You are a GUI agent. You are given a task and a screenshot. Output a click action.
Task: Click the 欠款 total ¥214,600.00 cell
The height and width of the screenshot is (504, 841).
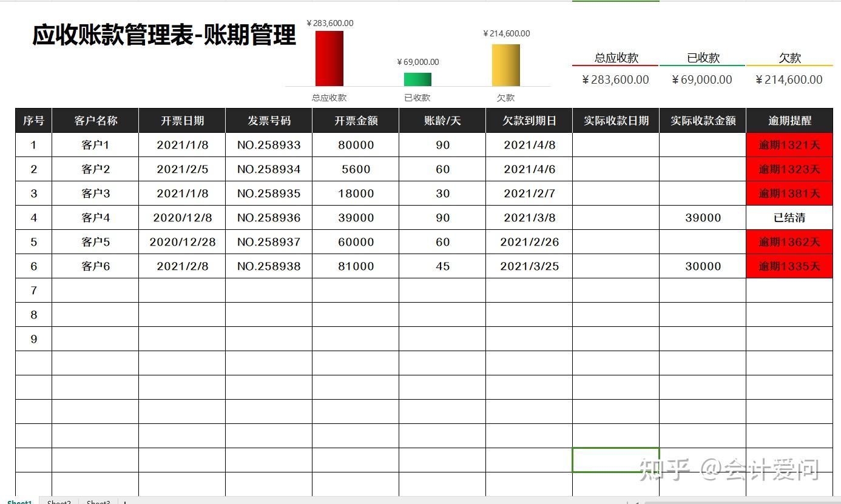point(789,79)
